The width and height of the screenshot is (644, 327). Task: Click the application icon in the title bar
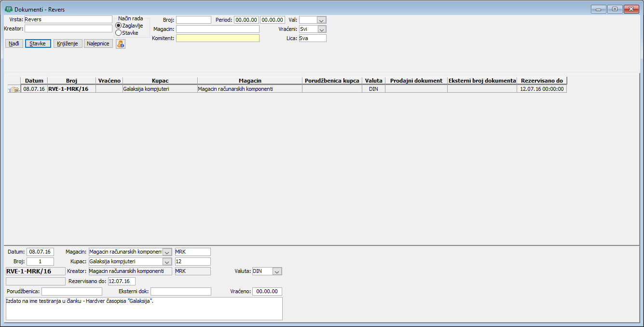click(8, 9)
